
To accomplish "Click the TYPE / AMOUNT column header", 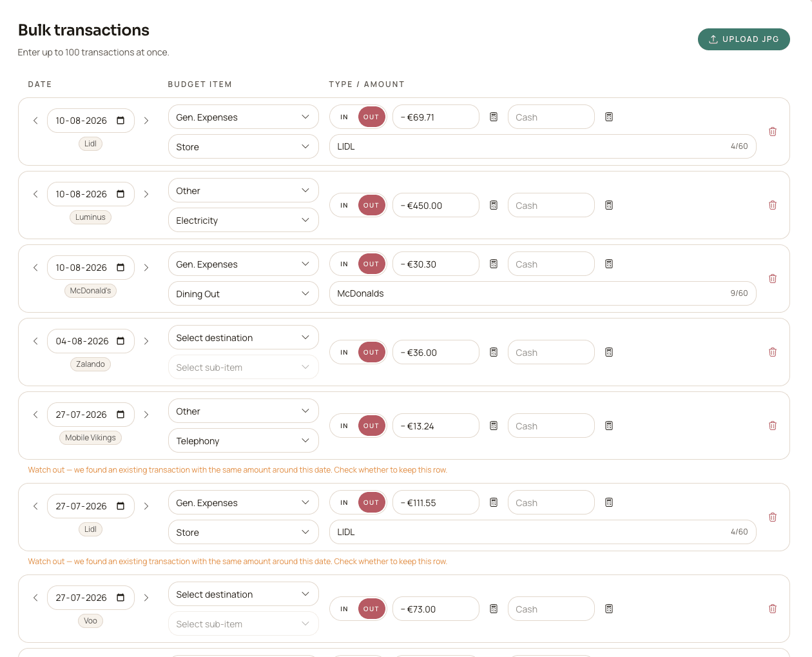I will point(367,84).
